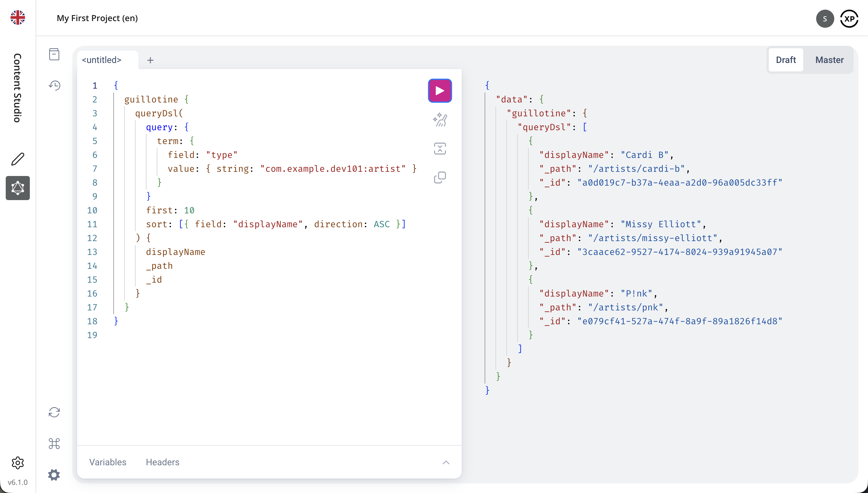Click the "P!nk" result value
868x493 pixels.
[x=637, y=294]
